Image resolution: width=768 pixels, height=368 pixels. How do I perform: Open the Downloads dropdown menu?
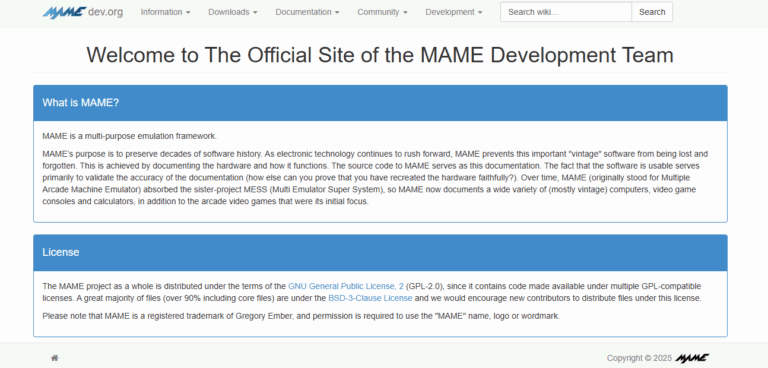233,12
